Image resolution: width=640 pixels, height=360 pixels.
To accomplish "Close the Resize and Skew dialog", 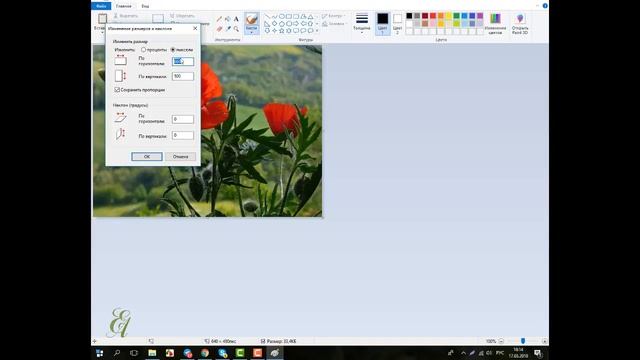I will (x=195, y=29).
